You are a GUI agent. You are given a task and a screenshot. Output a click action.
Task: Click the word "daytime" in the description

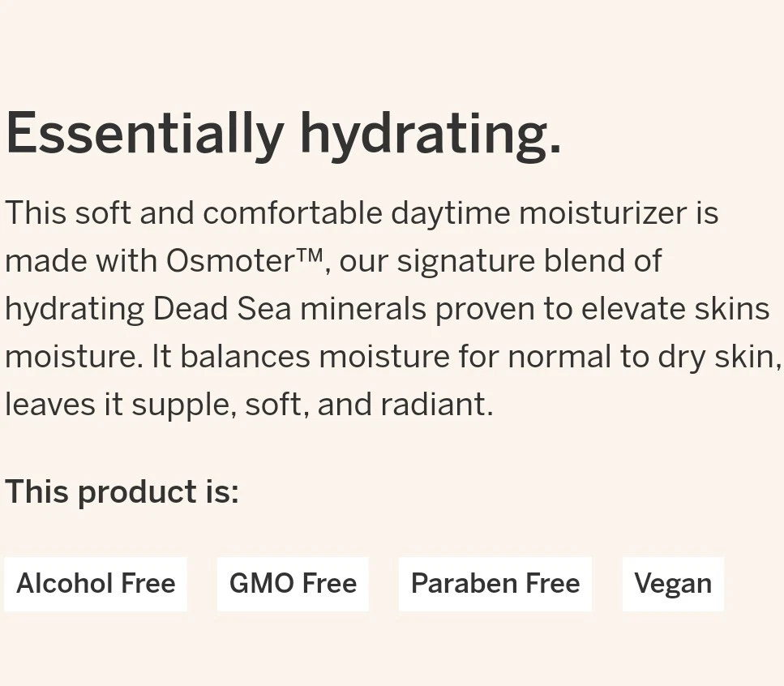click(450, 213)
